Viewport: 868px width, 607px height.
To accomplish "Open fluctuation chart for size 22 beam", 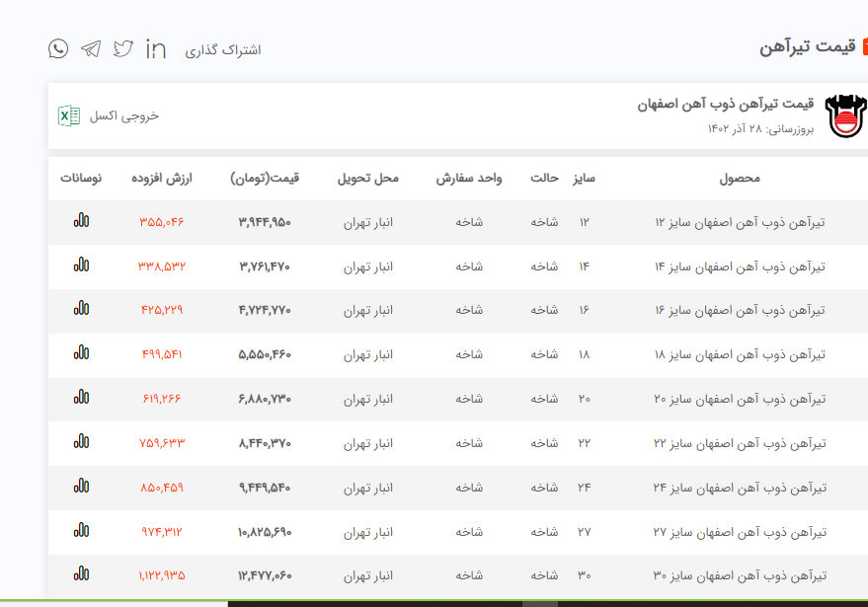I will pyautogui.click(x=81, y=441).
